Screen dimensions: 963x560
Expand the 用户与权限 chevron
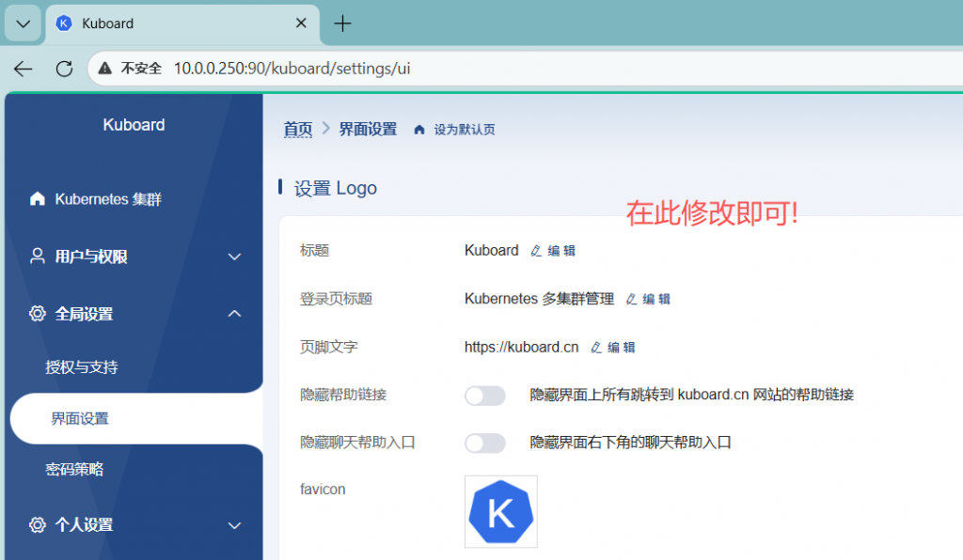click(x=235, y=257)
